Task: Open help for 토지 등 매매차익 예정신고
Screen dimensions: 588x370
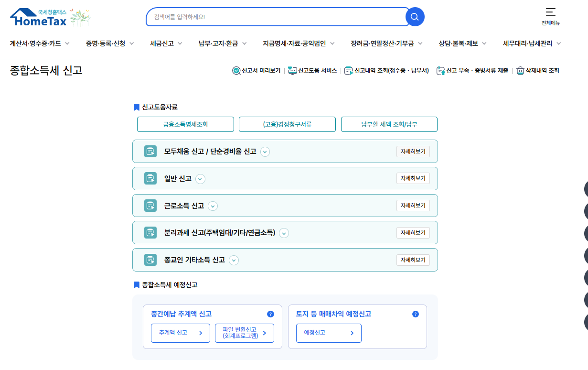Action: click(x=415, y=314)
